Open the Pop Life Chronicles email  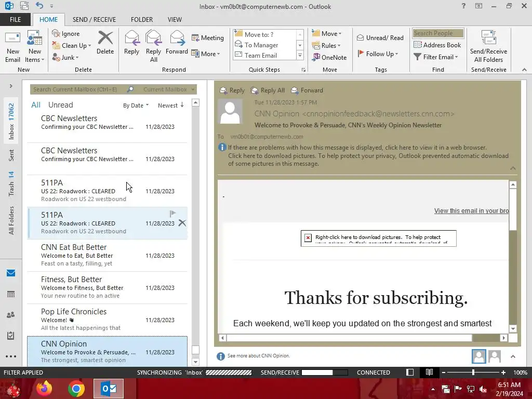(107, 320)
